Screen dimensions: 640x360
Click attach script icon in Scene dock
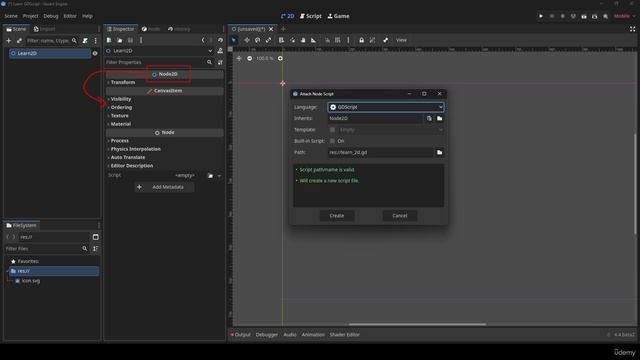85,40
